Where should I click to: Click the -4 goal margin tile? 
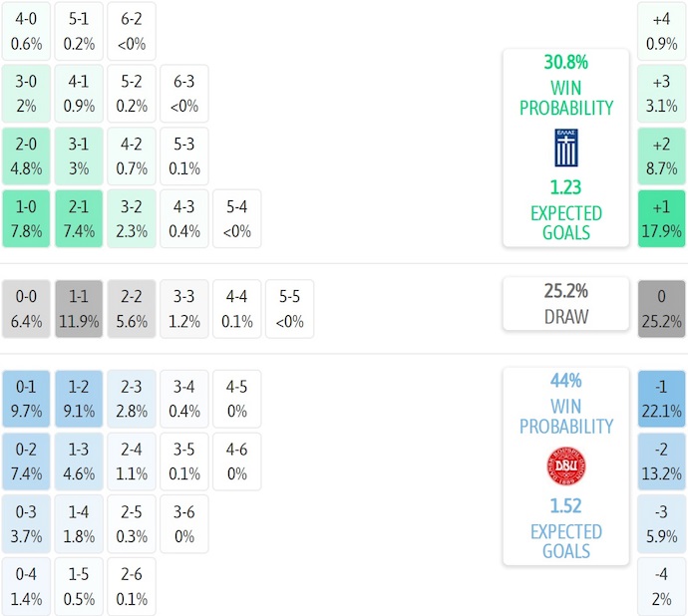coord(661,587)
